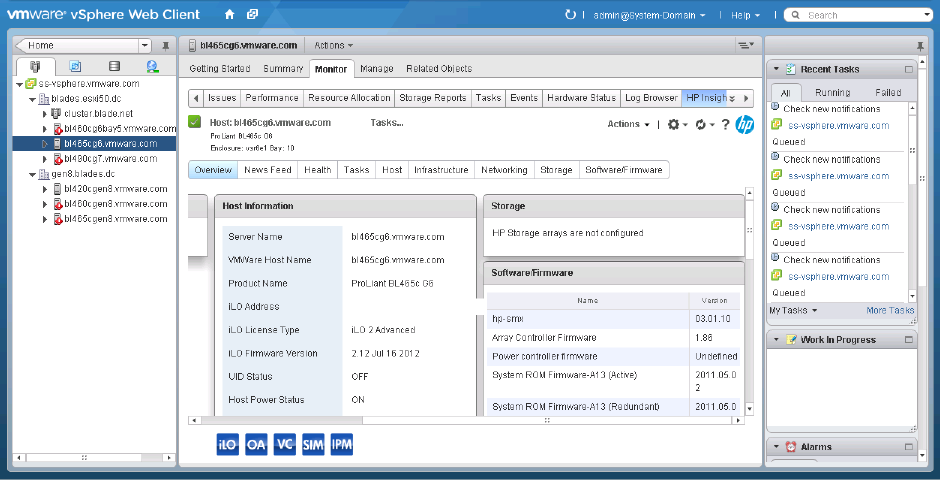The height and width of the screenshot is (480, 940).
Task: Click the HP logo icon
Action: 745,124
